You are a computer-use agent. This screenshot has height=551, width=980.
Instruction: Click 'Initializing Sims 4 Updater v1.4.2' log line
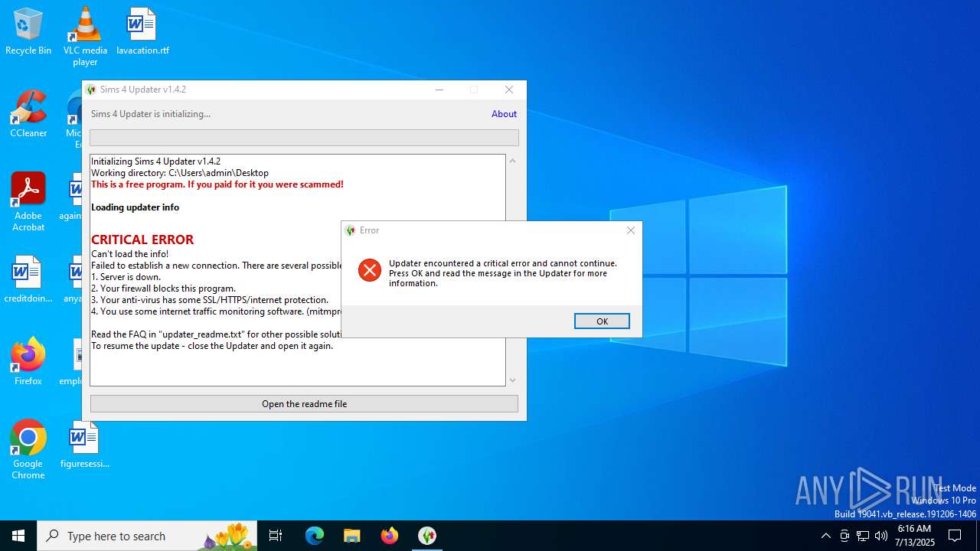156,161
